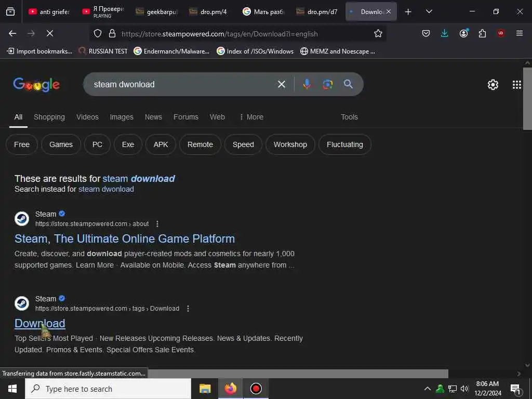Close the current Download tab
532x399 pixels.
pos(389,11)
